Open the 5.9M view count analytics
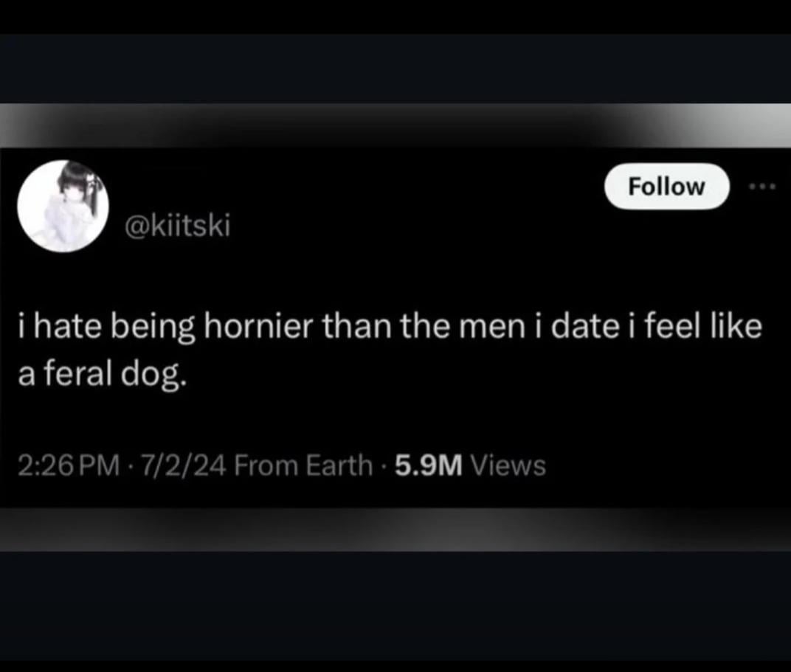 tap(429, 465)
